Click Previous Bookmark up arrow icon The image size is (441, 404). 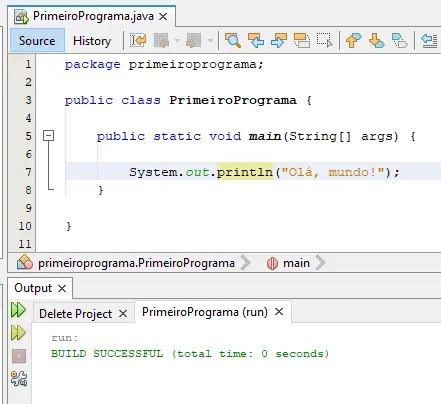point(353,41)
